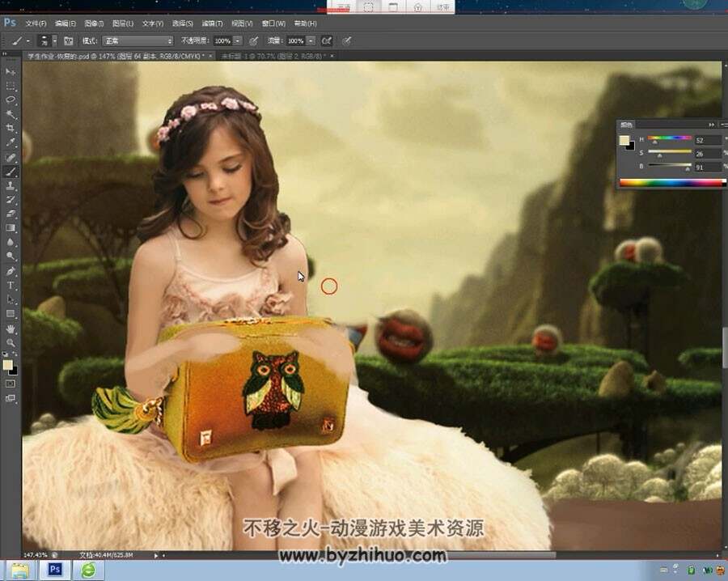Collapse the Color panel with double arrows

[711, 125]
